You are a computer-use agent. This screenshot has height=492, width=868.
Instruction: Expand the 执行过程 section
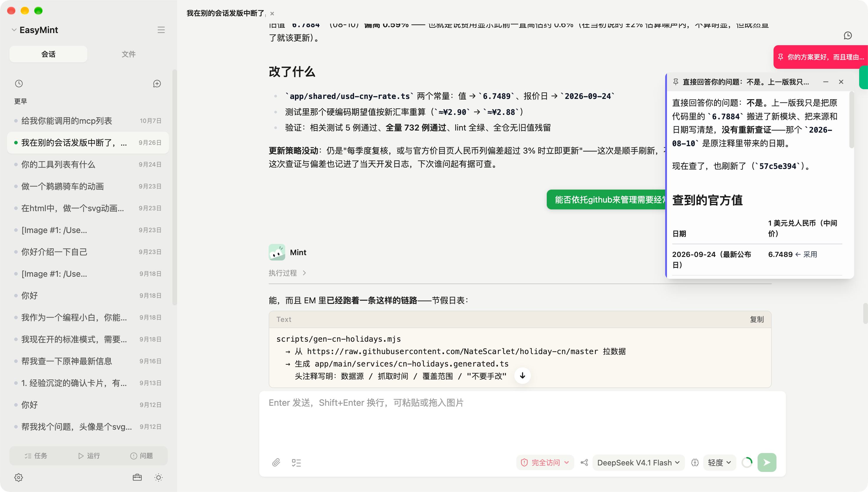point(288,273)
